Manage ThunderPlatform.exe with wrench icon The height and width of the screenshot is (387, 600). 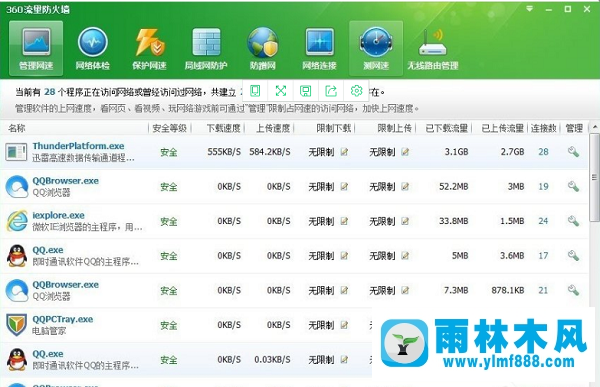(x=573, y=152)
